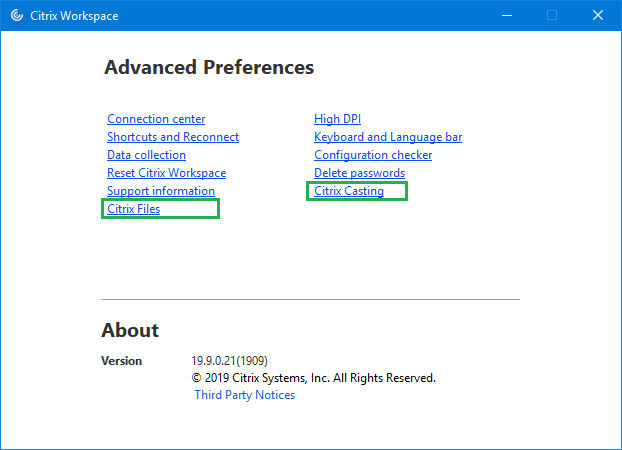
Task: Click the Delete passwords link
Action: click(x=359, y=173)
